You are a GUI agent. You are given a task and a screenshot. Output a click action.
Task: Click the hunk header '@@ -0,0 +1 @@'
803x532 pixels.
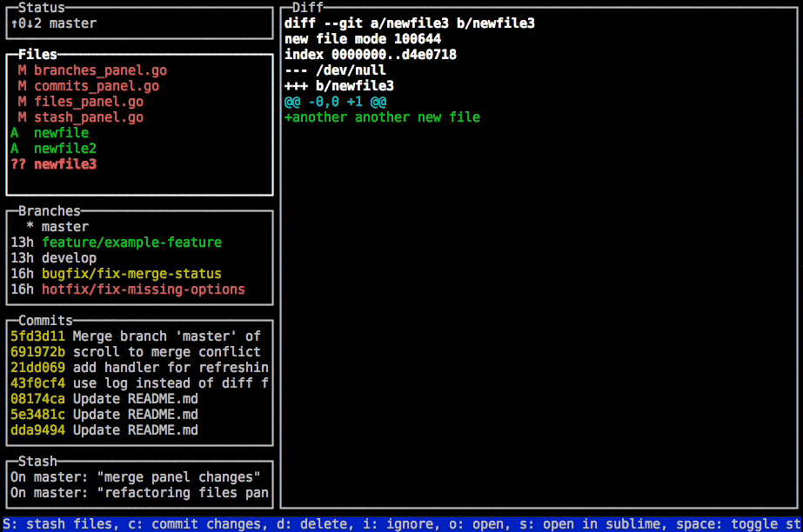(x=335, y=102)
